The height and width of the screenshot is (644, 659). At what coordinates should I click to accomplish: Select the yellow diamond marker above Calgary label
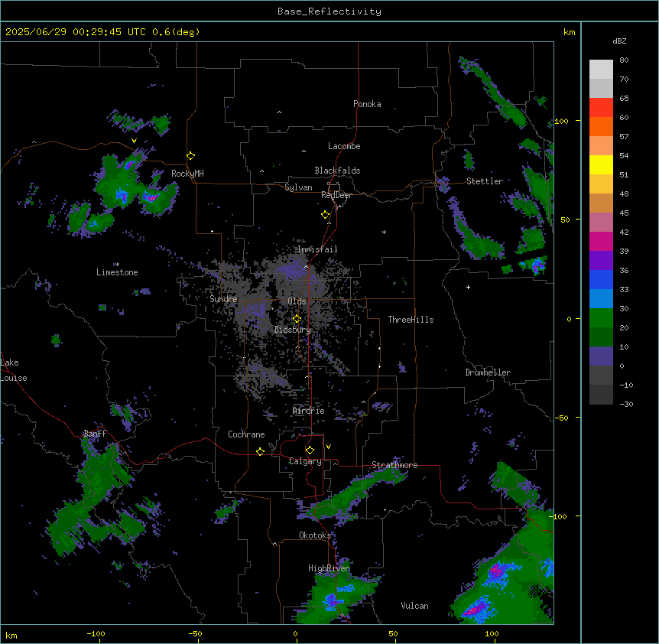(x=310, y=450)
